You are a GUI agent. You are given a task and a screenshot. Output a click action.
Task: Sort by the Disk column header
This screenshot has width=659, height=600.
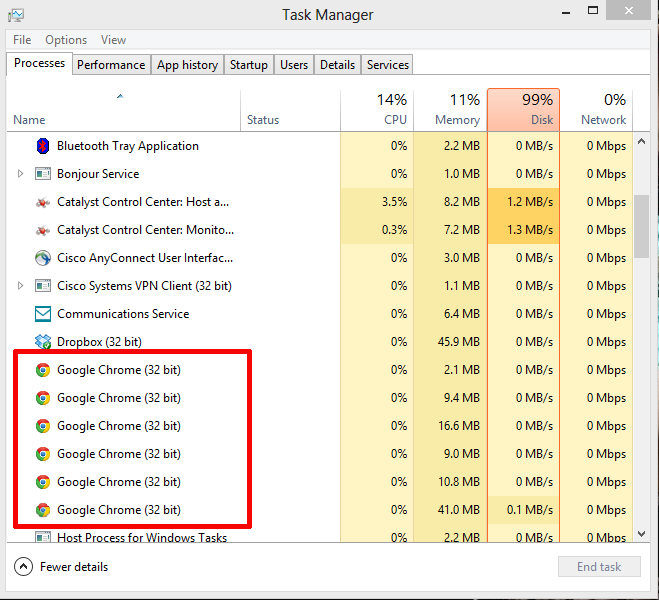524,110
